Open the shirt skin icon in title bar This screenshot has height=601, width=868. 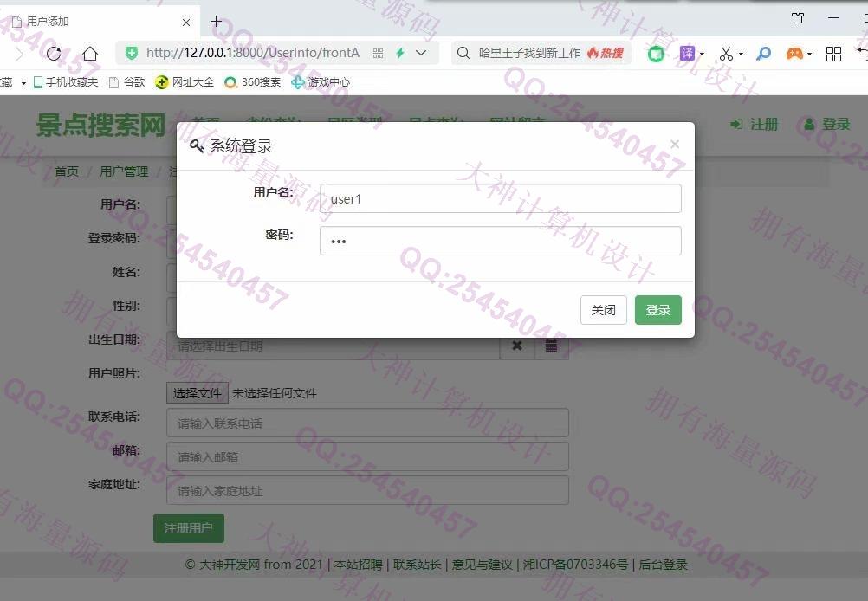[798, 18]
